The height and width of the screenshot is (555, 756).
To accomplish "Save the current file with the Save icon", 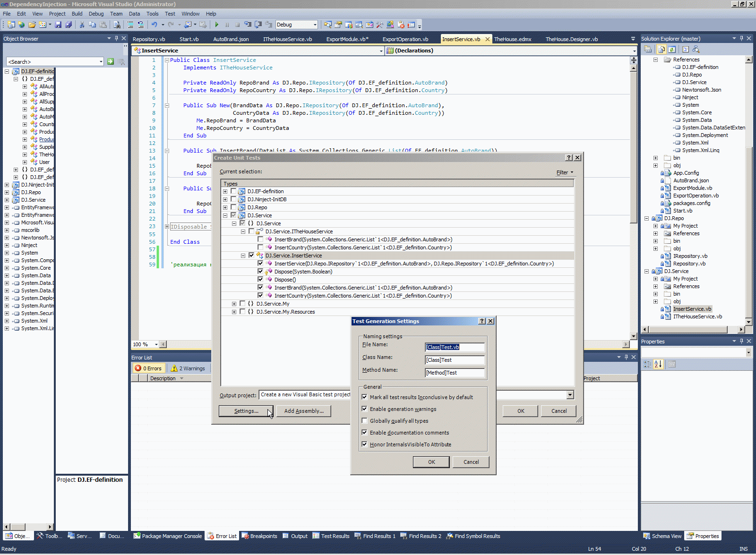I will point(58,25).
